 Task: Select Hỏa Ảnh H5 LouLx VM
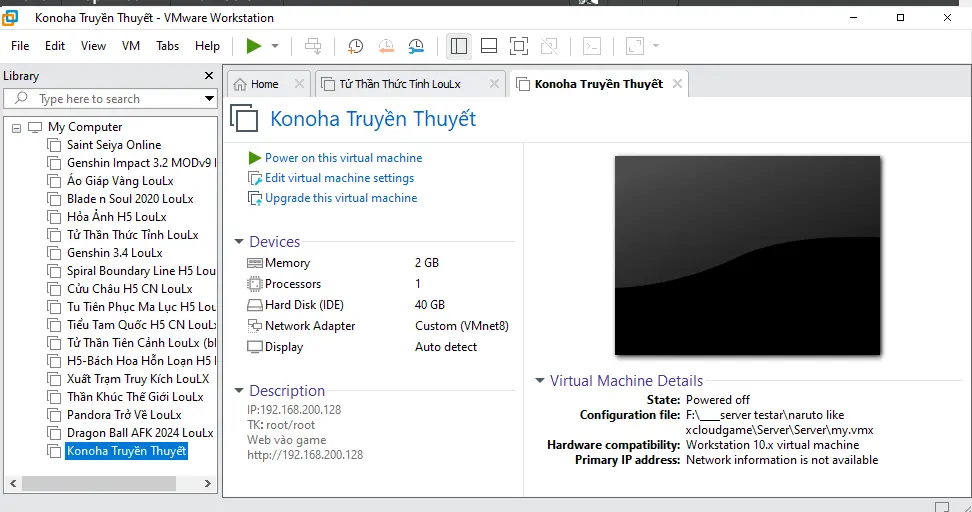click(117, 217)
